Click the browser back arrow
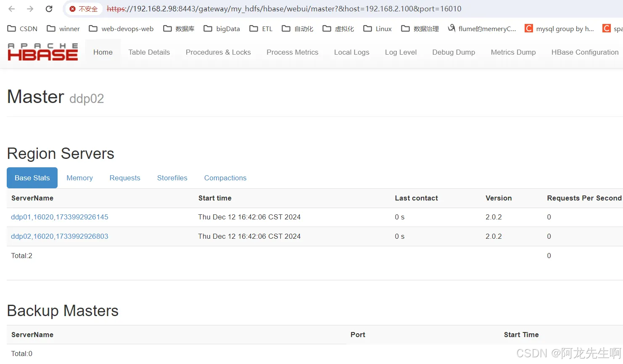The image size is (623, 364). click(x=11, y=8)
